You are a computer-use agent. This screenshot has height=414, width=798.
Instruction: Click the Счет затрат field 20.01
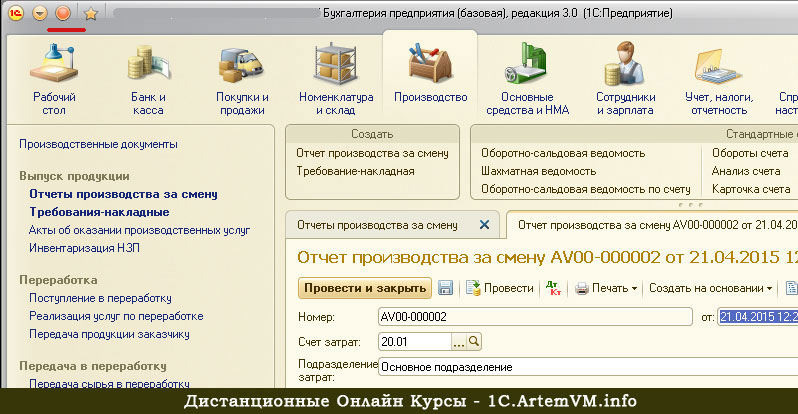[415, 342]
